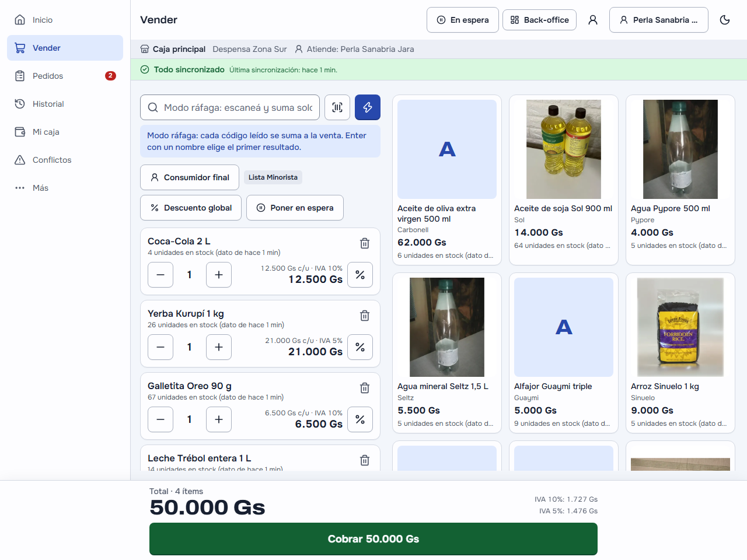Add Arroz Sinuelo 1 kg product

point(680,353)
